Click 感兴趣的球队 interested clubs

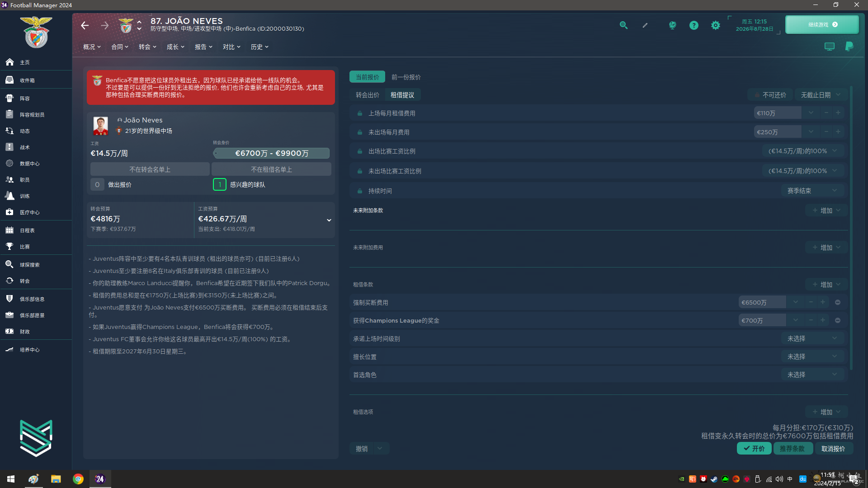(248, 185)
